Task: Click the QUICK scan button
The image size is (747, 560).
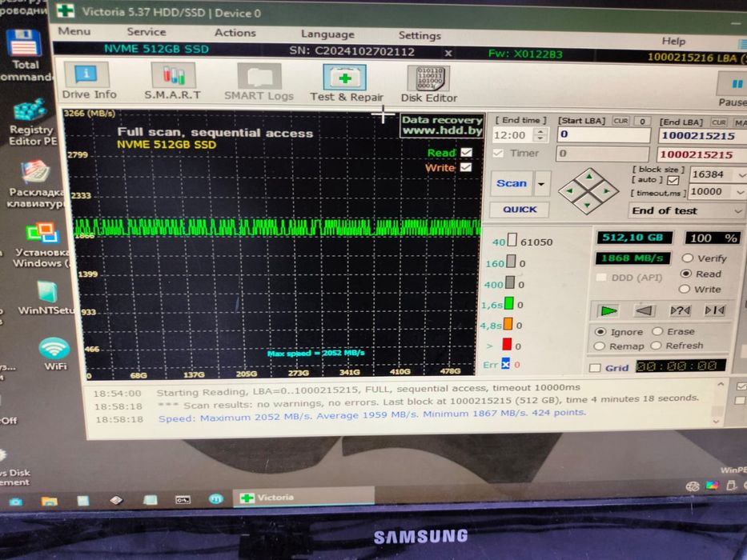Action: coord(520,209)
